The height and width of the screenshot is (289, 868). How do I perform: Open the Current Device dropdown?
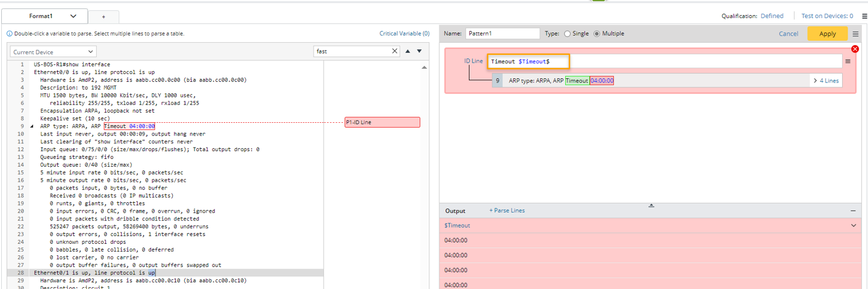click(x=53, y=52)
